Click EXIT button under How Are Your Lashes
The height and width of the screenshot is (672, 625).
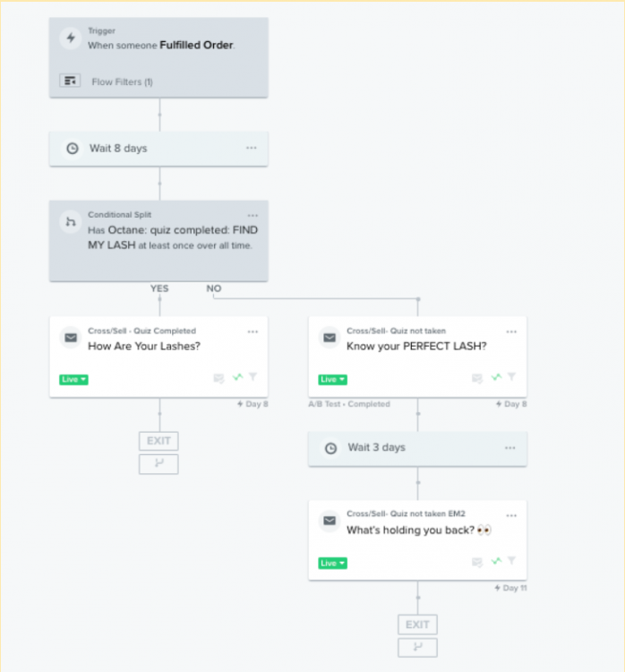tap(158, 441)
